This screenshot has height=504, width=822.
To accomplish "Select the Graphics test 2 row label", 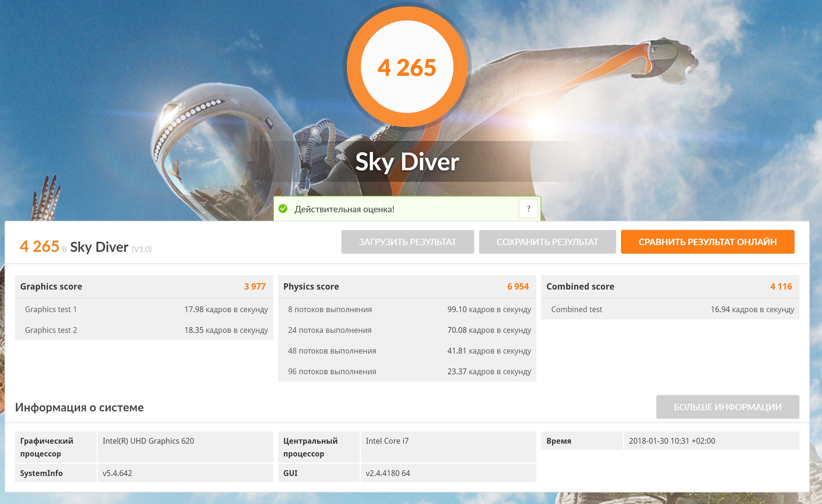I will pyautogui.click(x=51, y=330).
